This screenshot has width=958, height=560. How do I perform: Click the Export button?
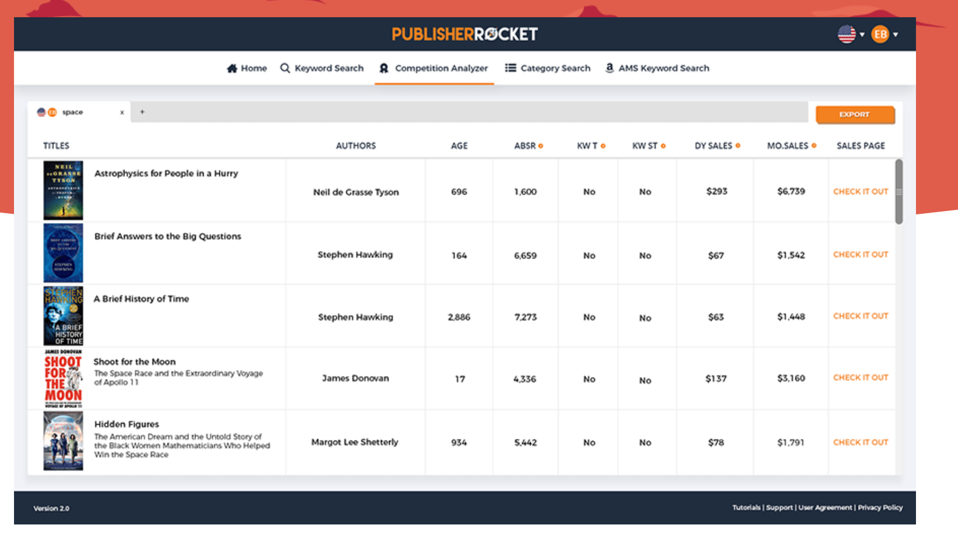pos(855,115)
